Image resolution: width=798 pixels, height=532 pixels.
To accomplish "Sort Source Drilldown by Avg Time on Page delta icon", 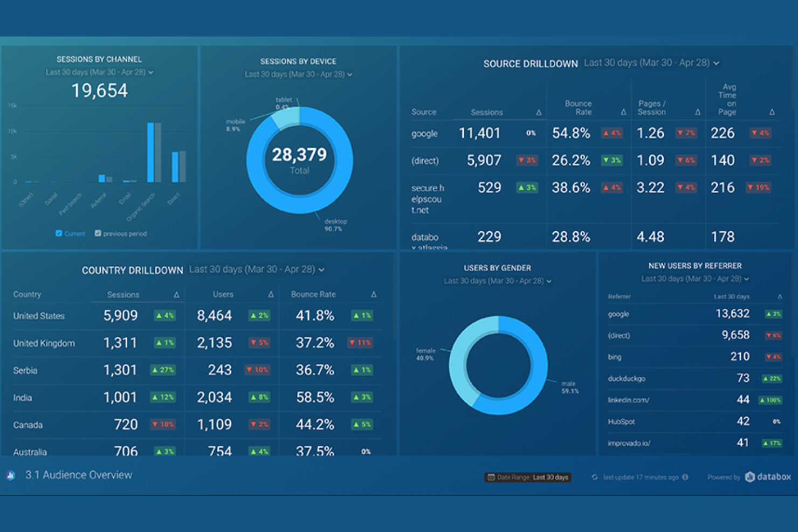I will click(x=772, y=112).
